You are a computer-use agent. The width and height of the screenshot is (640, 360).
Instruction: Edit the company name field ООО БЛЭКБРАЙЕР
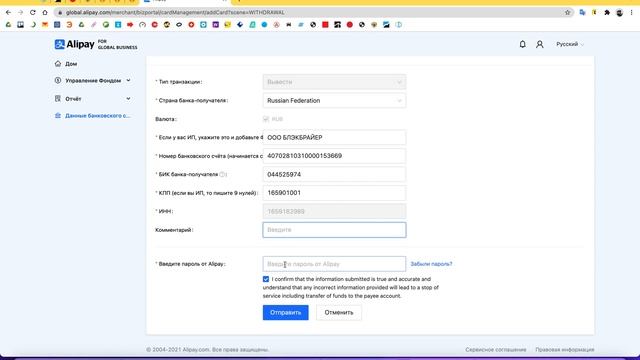(x=334, y=138)
